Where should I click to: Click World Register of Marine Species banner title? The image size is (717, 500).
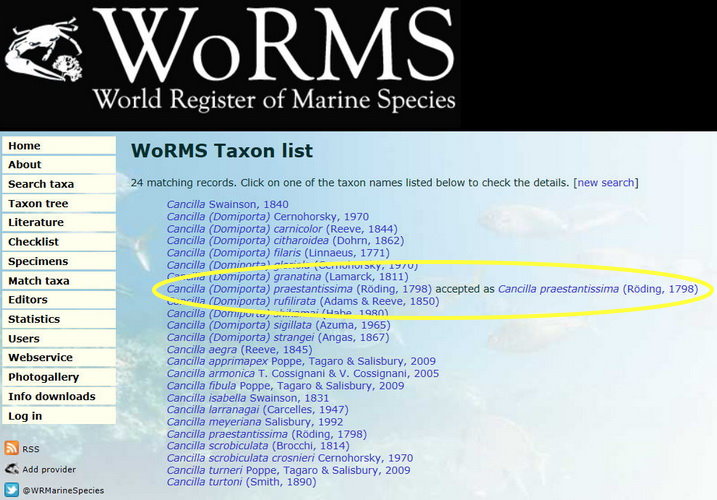pos(274,99)
